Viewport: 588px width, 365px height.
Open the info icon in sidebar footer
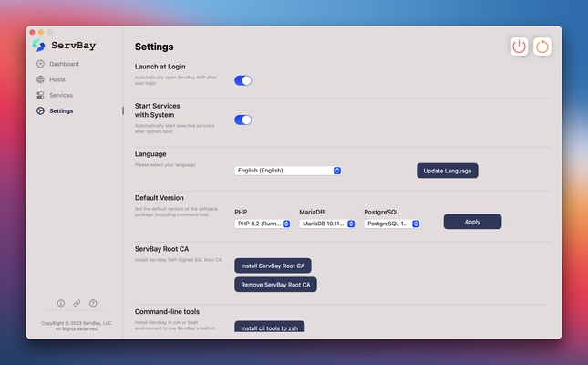click(61, 303)
